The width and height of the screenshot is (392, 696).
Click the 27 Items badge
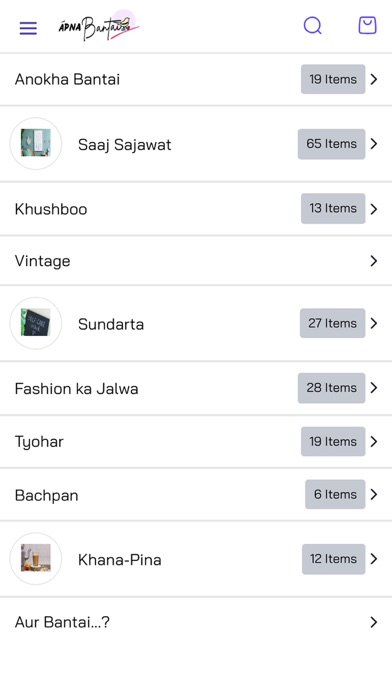[x=333, y=323]
